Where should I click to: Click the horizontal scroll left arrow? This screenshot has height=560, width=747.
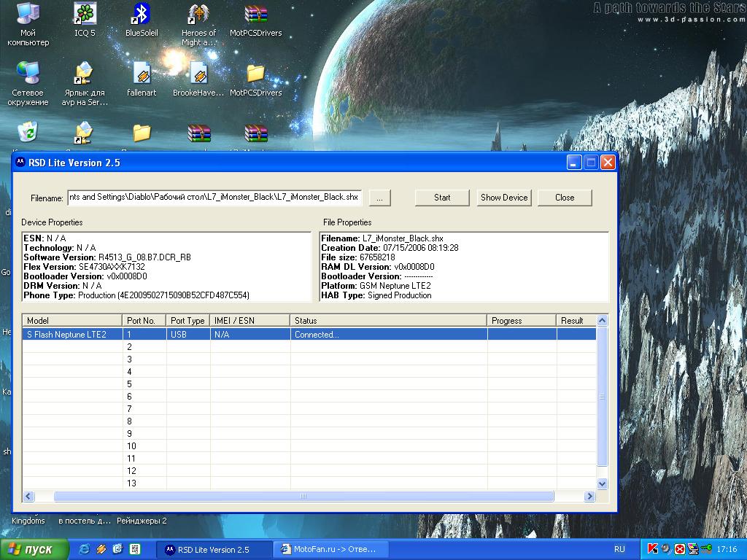tap(28, 496)
